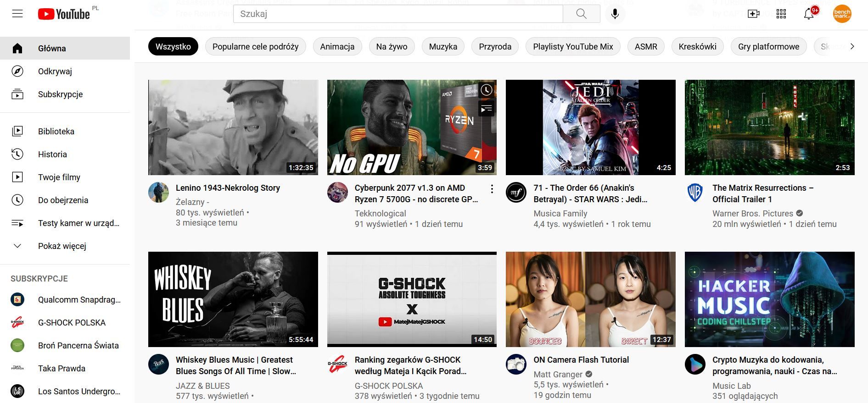Go to YouTube home via the logo
868x403 pixels.
64,14
